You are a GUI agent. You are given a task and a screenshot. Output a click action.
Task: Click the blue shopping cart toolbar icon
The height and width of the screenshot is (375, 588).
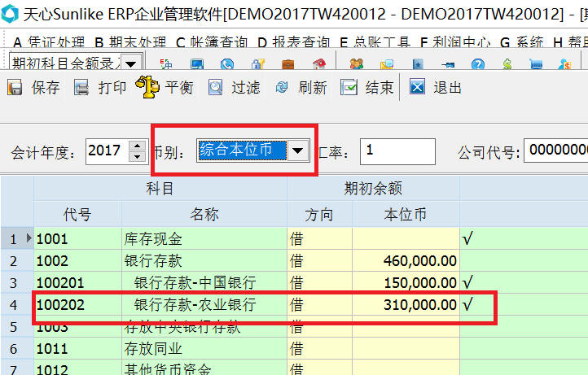tap(536, 64)
